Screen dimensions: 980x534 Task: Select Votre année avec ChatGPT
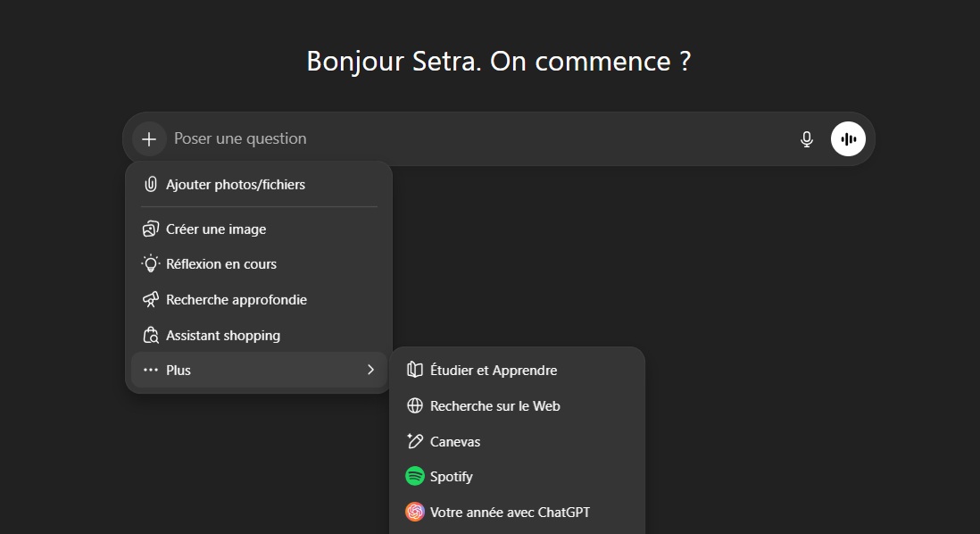pyautogui.click(x=509, y=512)
